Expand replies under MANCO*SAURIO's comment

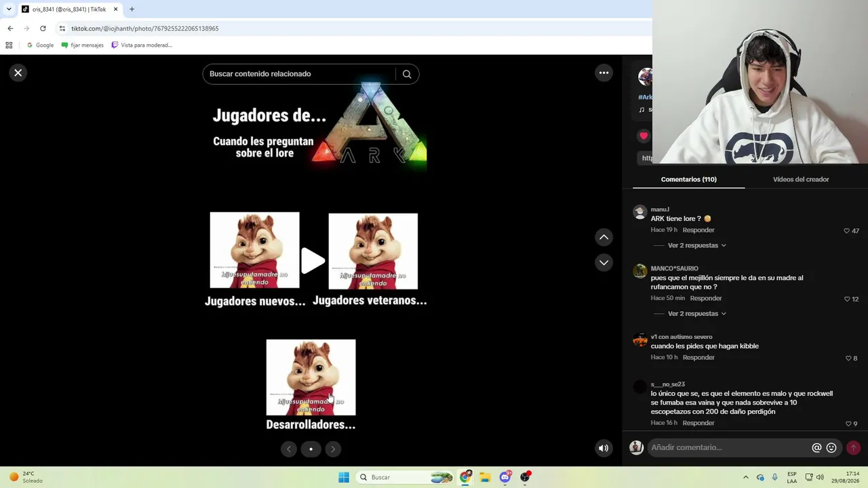click(x=697, y=314)
